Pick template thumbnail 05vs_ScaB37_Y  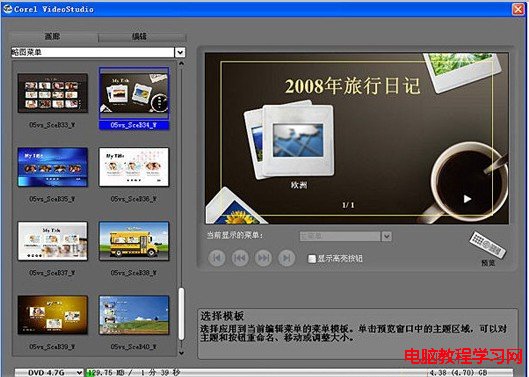point(53,241)
